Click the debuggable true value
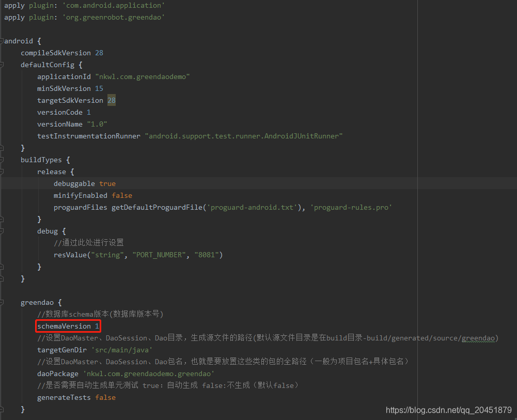This screenshot has width=517, height=420. pos(107,183)
